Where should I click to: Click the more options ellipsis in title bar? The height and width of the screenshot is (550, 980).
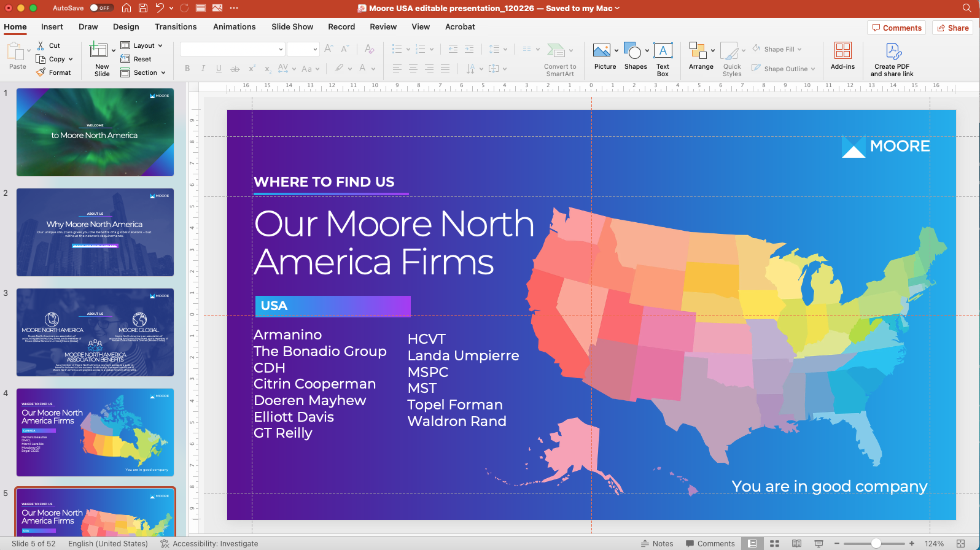(234, 8)
